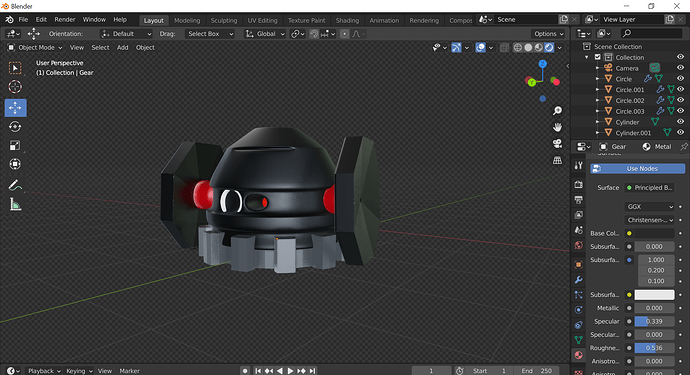This screenshot has width=690, height=375.
Task: Open the Output properties tab
Action: coord(579,200)
